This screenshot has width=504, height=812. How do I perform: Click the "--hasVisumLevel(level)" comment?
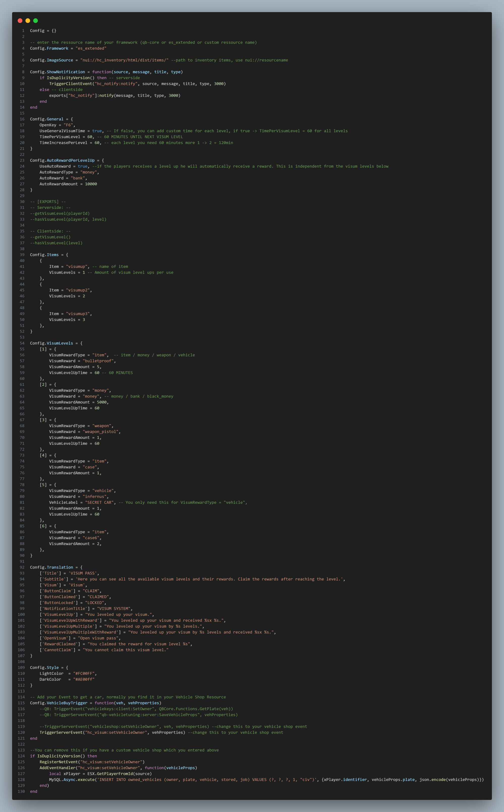click(56, 243)
